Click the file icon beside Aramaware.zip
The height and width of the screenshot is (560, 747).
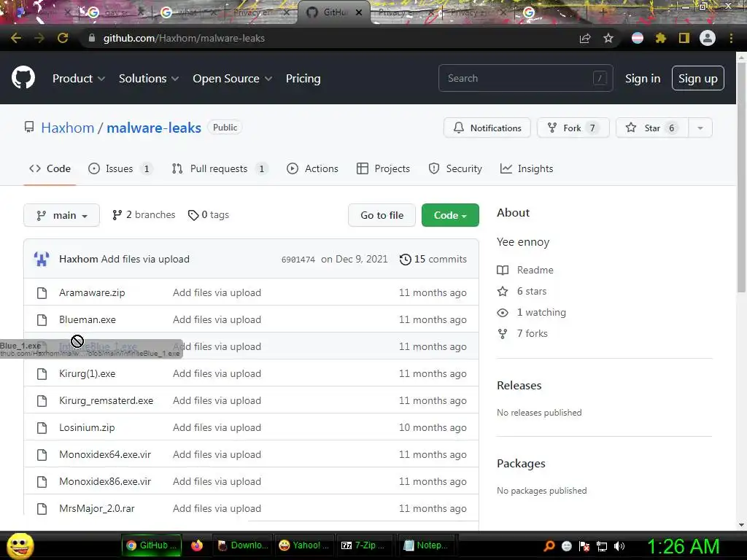point(42,293)
